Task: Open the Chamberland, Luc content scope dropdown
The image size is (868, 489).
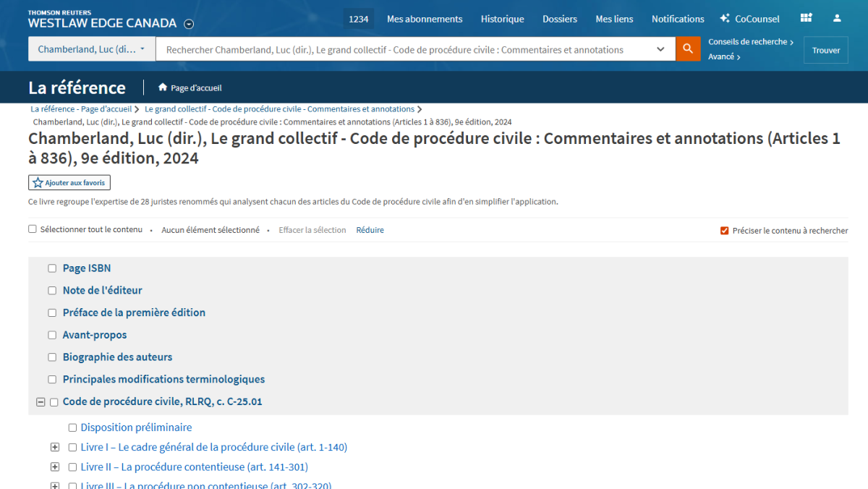Action: point(91,49)
